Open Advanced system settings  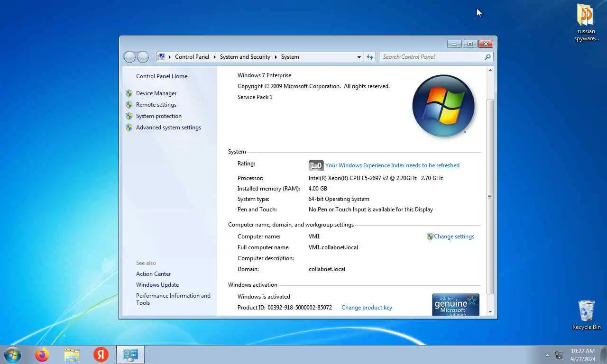pos(168,127)
